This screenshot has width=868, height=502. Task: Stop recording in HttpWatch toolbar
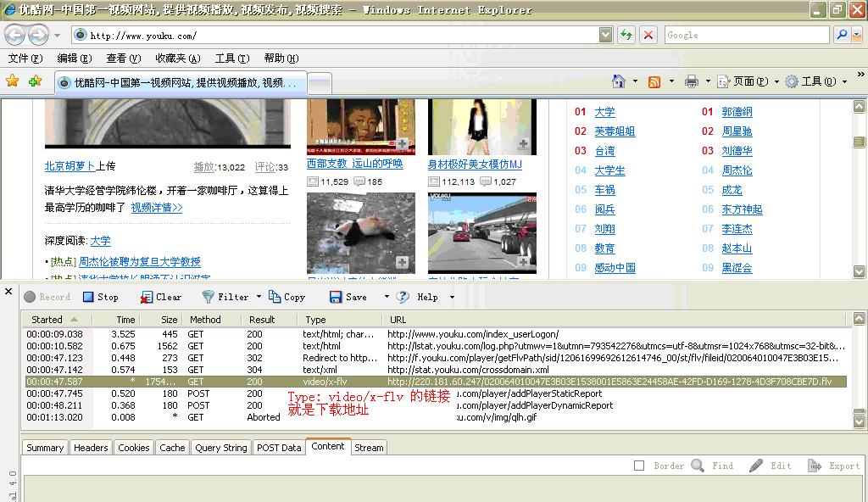(100, 297)
